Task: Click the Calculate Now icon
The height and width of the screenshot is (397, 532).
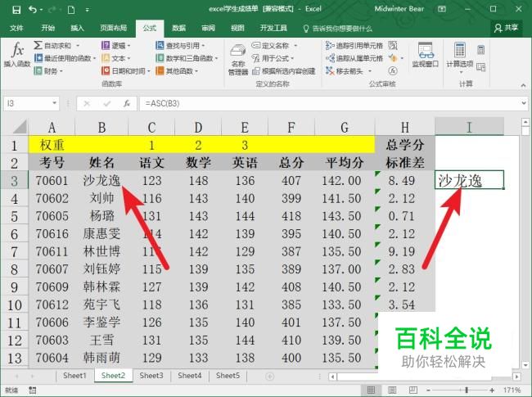Action: point(480,50)
